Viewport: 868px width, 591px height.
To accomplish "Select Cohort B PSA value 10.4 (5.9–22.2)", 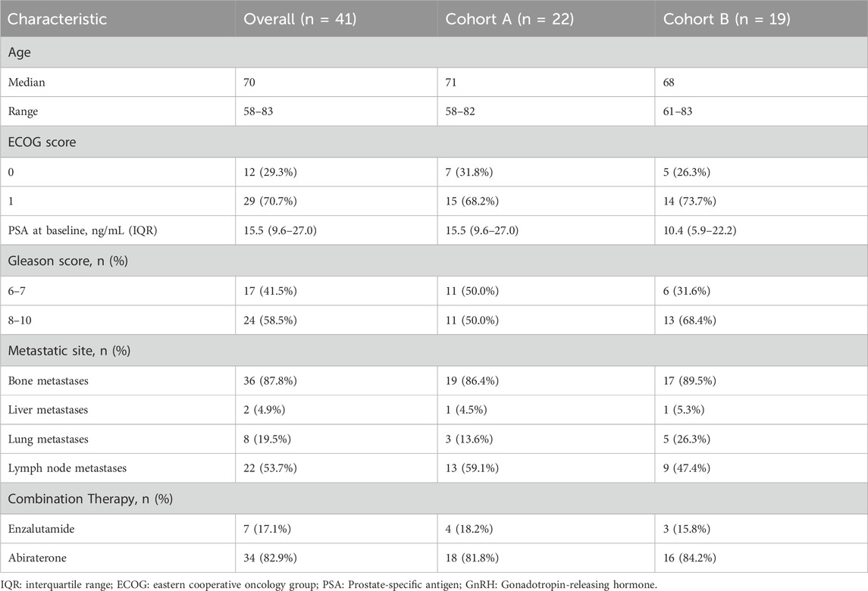I will click(x=700, y=230).
